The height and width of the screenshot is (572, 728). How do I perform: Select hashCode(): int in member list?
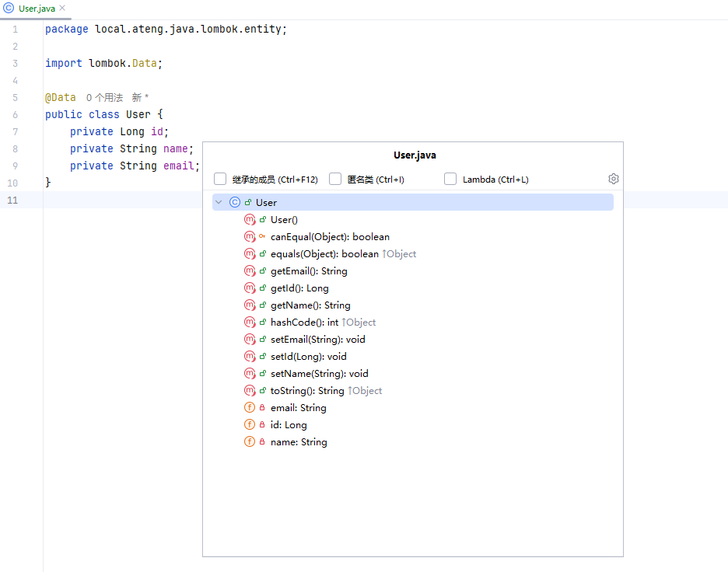coord(305,323)
